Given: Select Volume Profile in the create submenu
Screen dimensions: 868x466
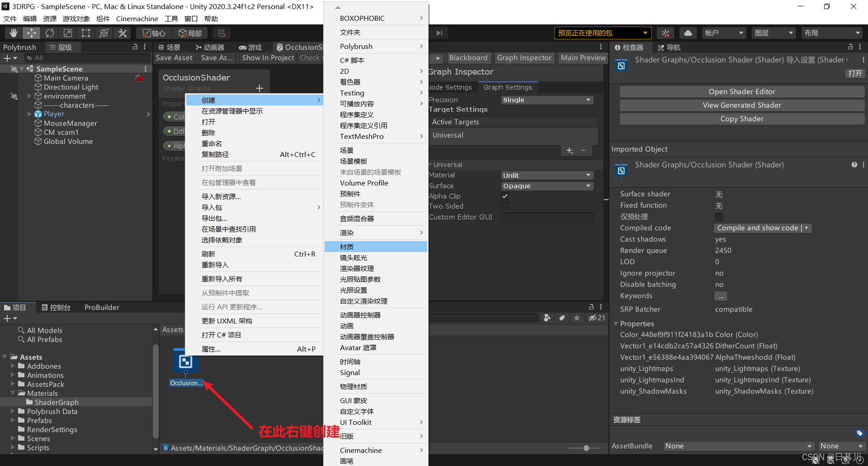Looking at the screenshot, I should click(x=376, y=183).
